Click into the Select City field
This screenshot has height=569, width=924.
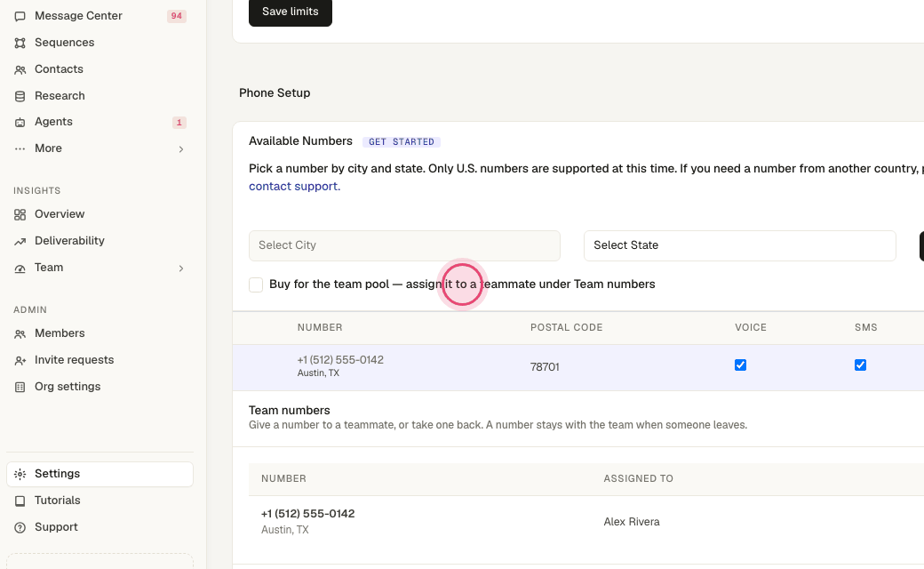point(404,245)
